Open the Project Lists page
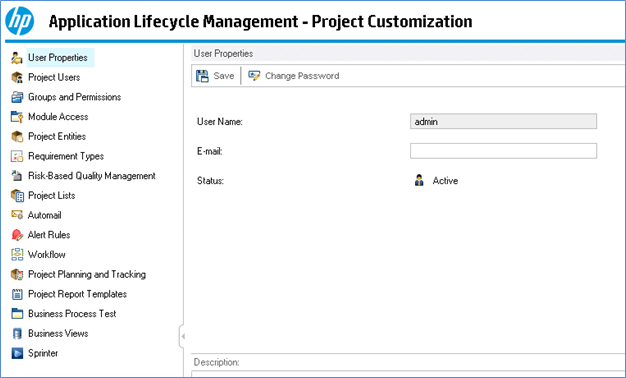 [x=52, y=196]
